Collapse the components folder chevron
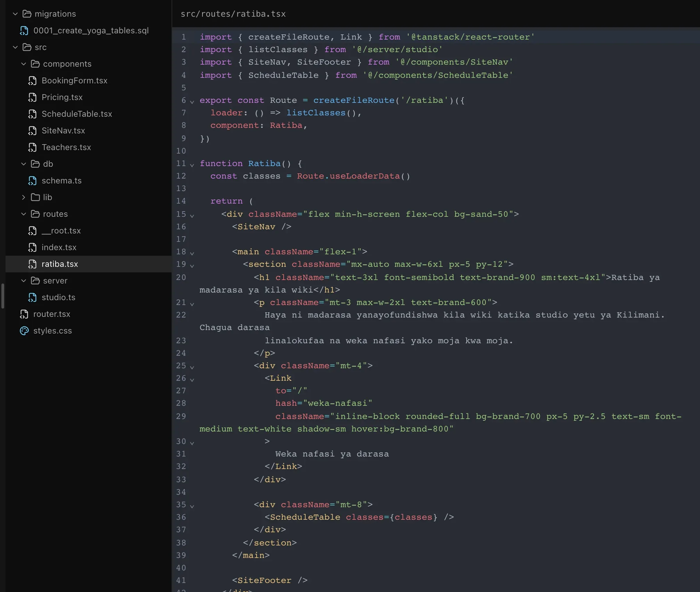Viewport: 700px width, 592px height. click(x=24, y=64)
